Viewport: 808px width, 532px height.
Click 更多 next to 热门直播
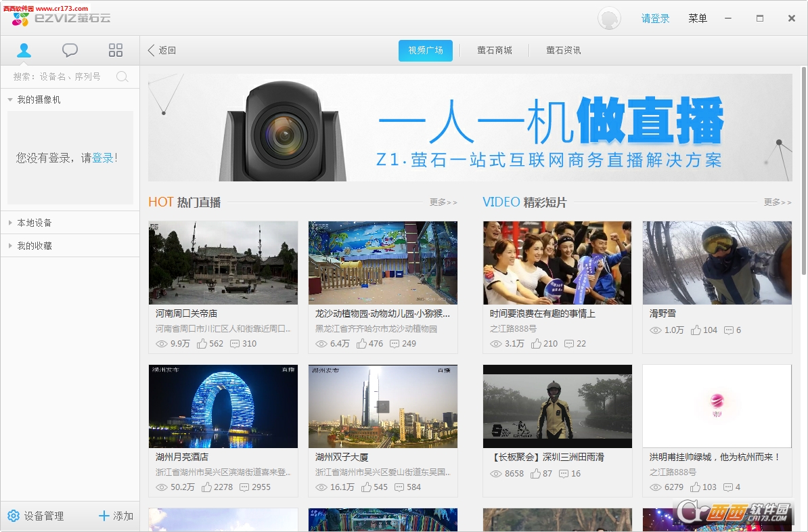point(443,202)
